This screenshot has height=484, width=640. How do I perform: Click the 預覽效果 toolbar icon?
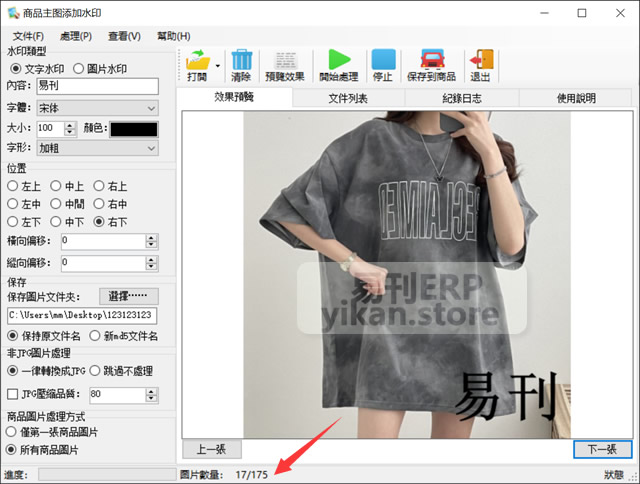(285, 59)
